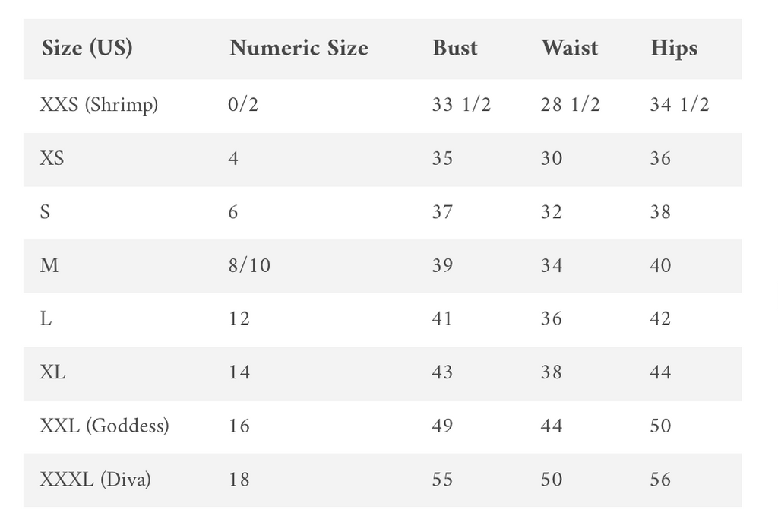
Task: Click the Numeric Size column header
Action: [299, 49]
